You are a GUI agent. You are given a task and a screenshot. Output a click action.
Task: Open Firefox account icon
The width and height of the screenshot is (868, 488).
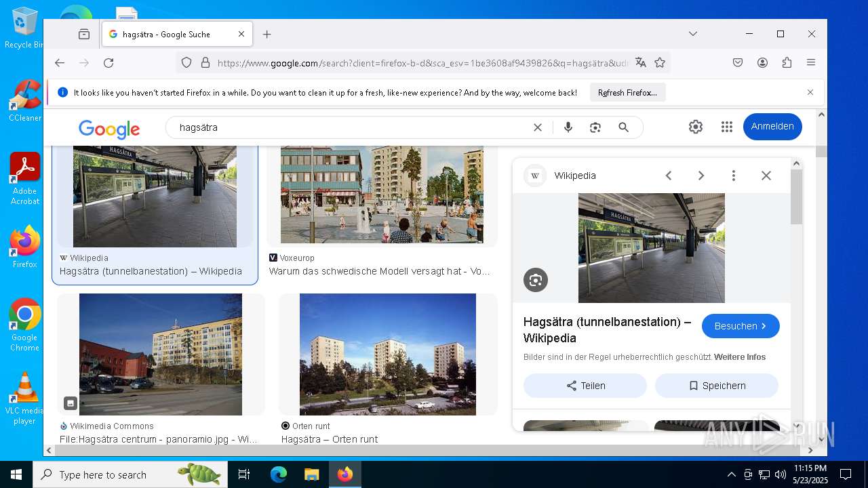pyautogui.click(x=762, y=63)
